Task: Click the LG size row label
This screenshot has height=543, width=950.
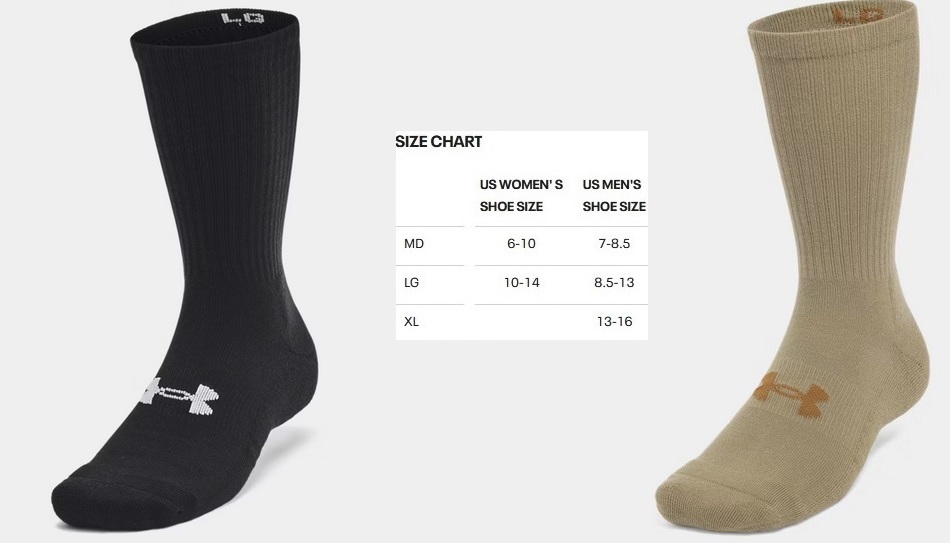Action: [x=411, y=282]
